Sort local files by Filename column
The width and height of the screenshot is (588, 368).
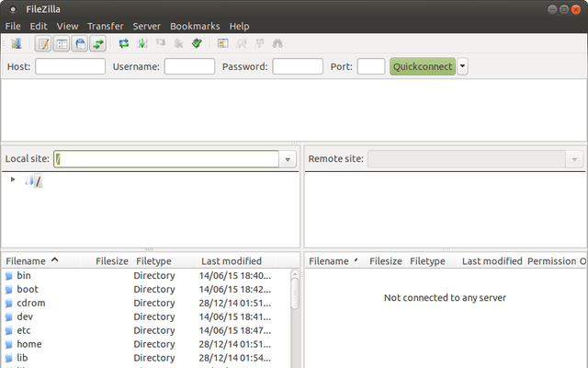[40, 261]
